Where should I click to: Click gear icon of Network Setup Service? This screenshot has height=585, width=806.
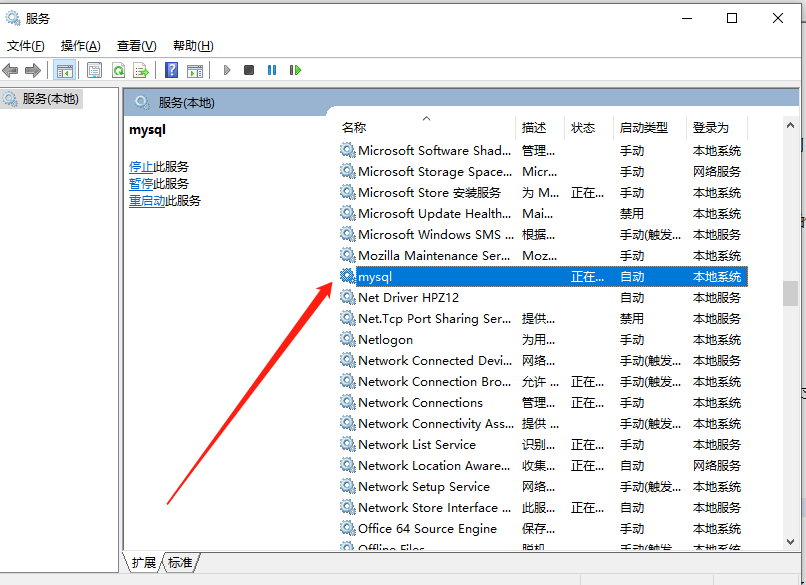pos(347,486)
